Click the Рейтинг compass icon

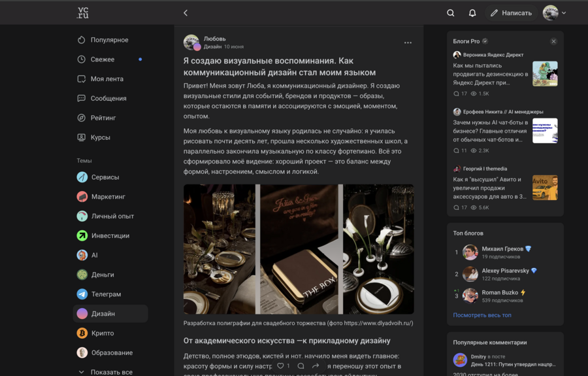pyautogui.click(x=82, y=118)
